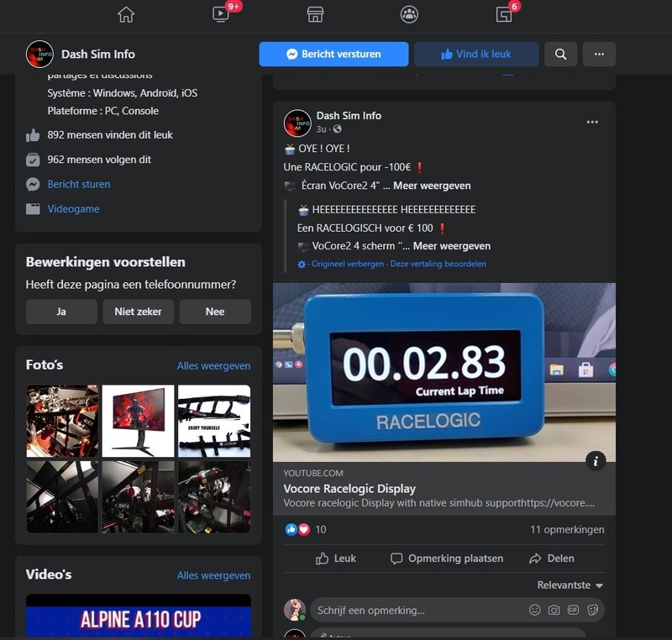Open the emoji picker in comment box

click(x=534, y=610)
